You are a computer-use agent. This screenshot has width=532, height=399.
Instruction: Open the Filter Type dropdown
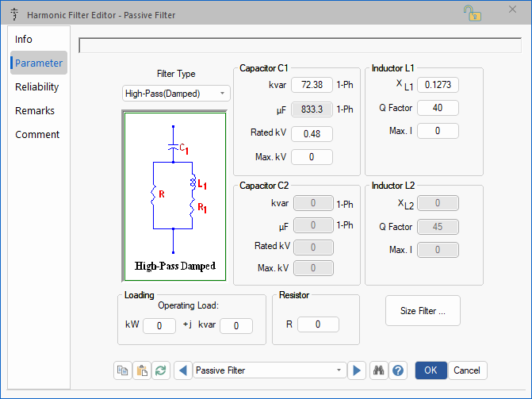176,94
